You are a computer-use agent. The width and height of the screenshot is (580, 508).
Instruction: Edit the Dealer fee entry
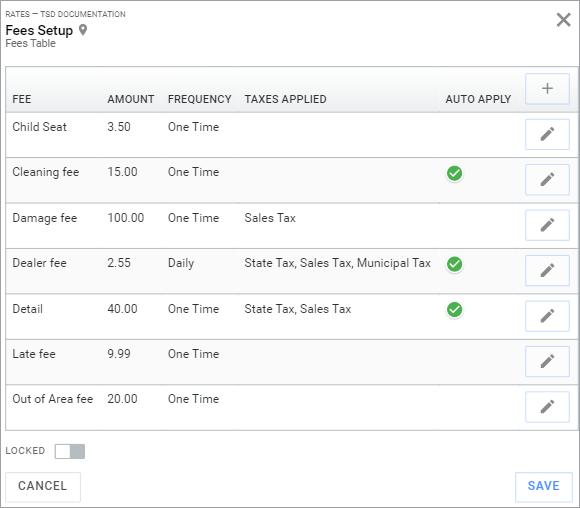[547, 270]
